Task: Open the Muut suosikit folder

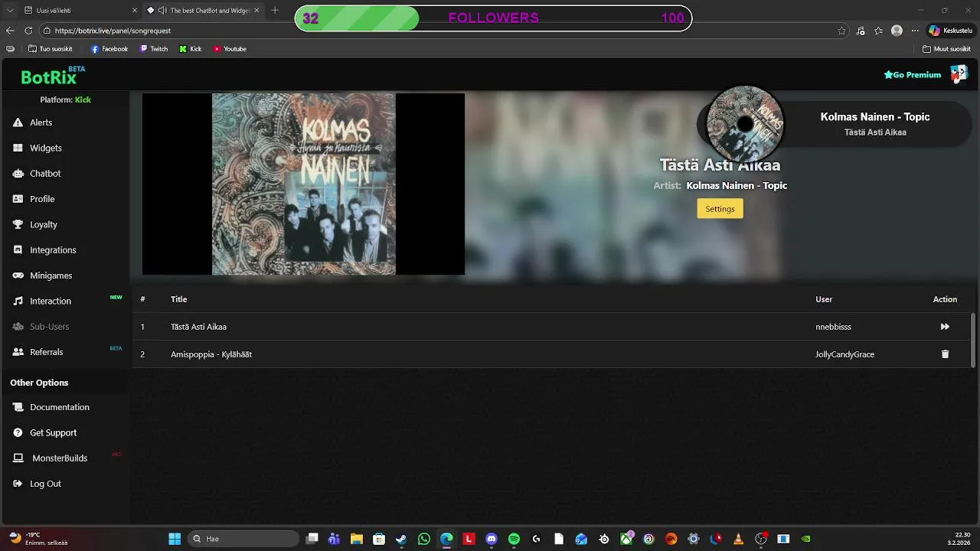Action: (x=946, y=49)
